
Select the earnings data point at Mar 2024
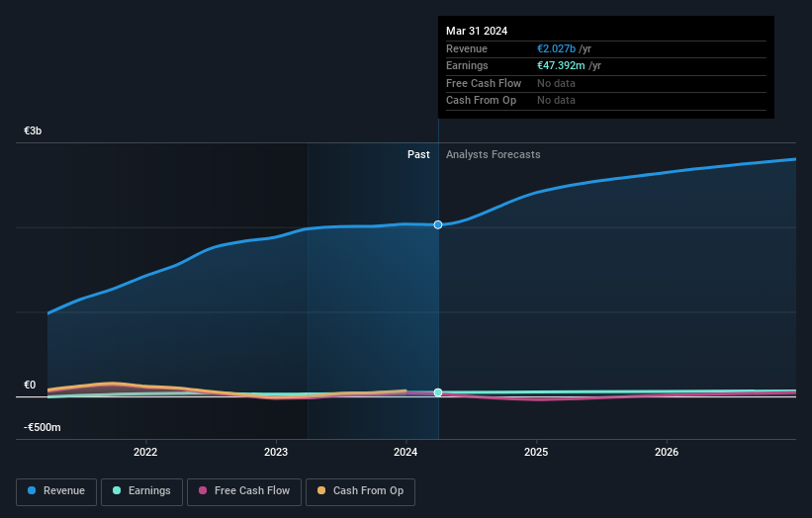click(x=438, y=392)
